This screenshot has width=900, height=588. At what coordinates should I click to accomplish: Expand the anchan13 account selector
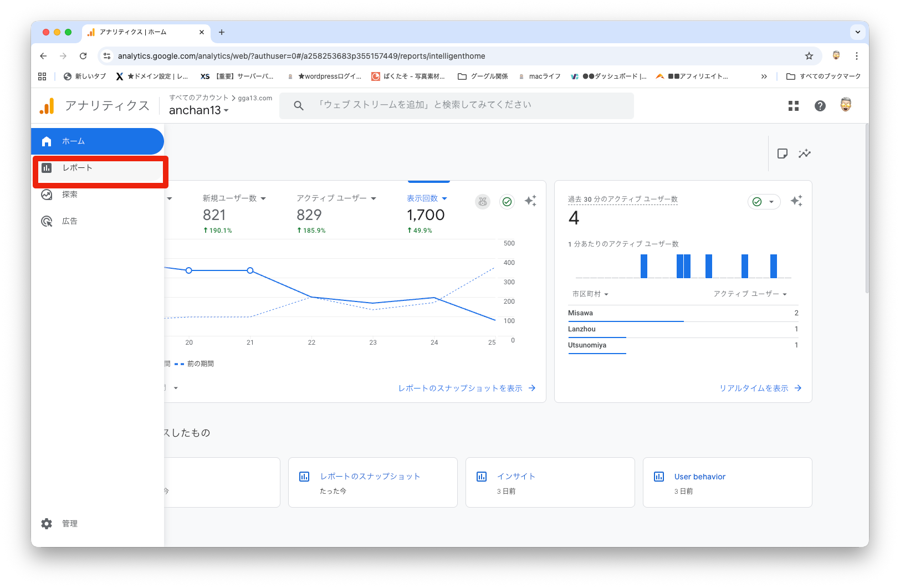(x=198, y=110)
